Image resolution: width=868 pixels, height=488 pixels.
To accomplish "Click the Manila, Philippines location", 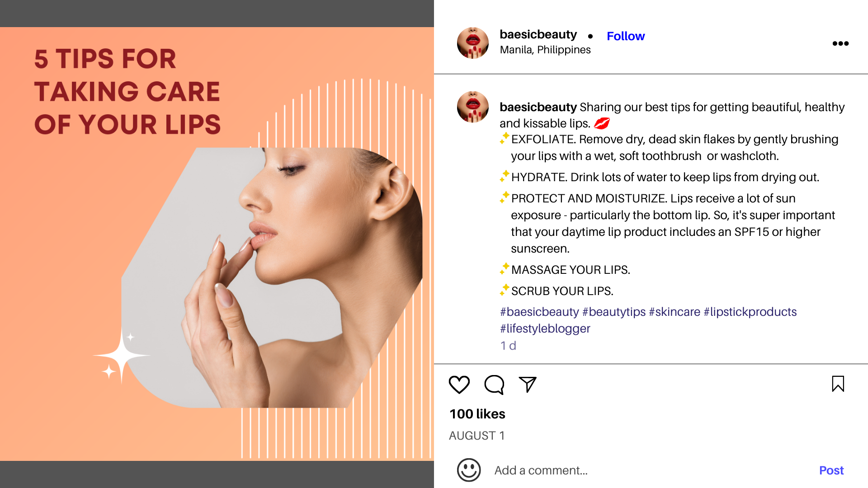I will pyautogui.click(x=545, y=50).
